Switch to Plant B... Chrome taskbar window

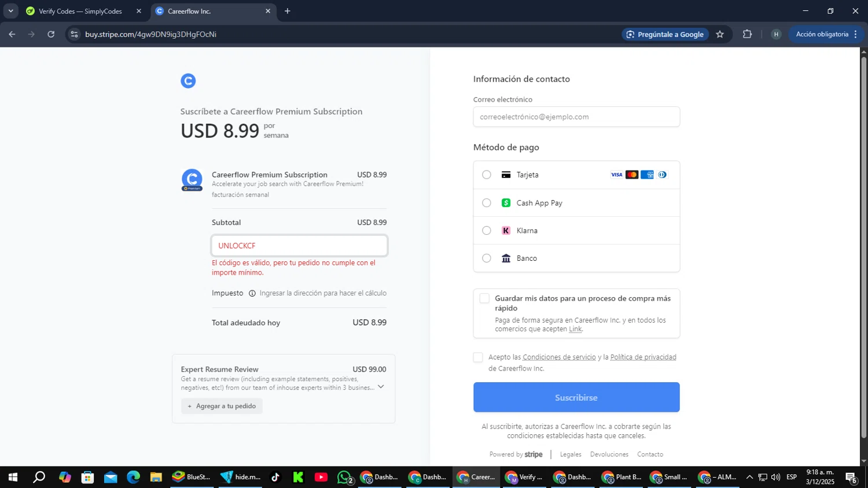click(x=622, y=477)
